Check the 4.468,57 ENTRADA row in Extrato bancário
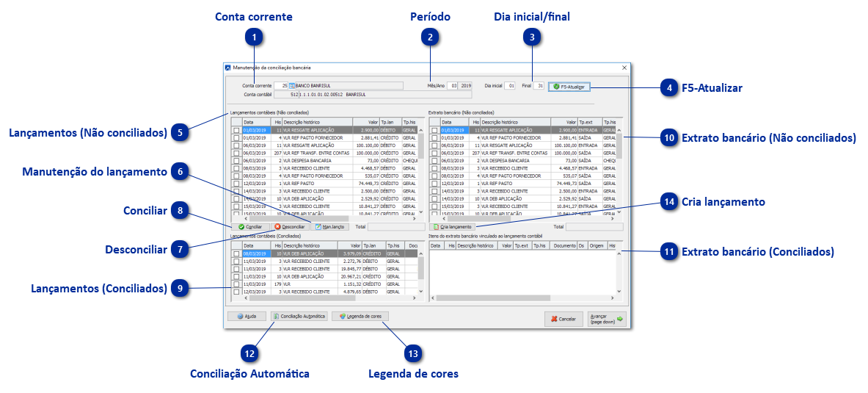 pyautogui.click(x=434, y=168)
